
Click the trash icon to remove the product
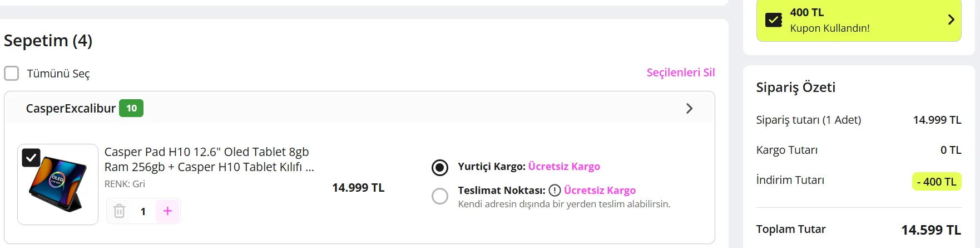(x=119, y=211)
